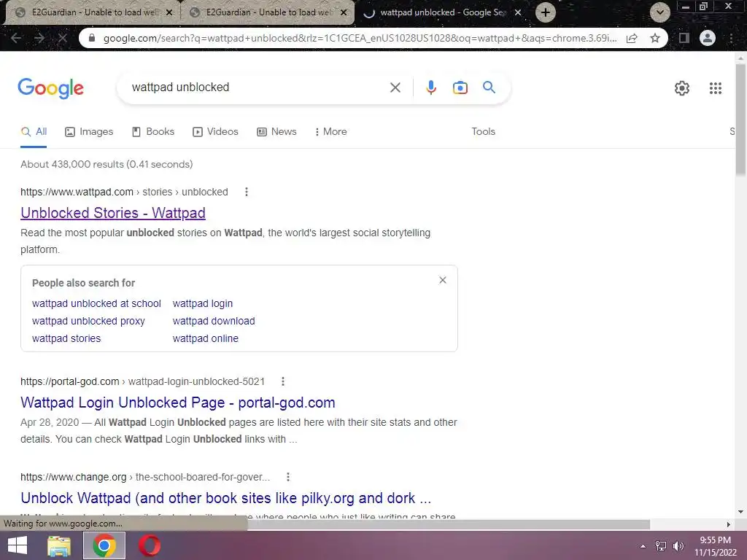Switch to Images results
747x560 pixels.
[x=89, y=132]
